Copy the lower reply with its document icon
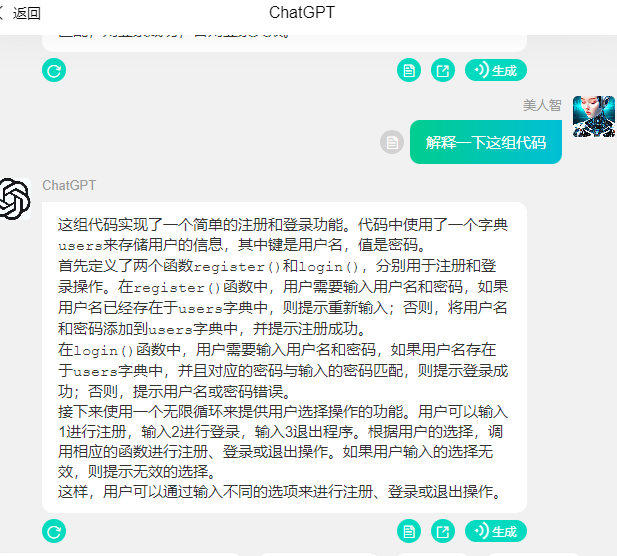 click(x=409, y=532)
